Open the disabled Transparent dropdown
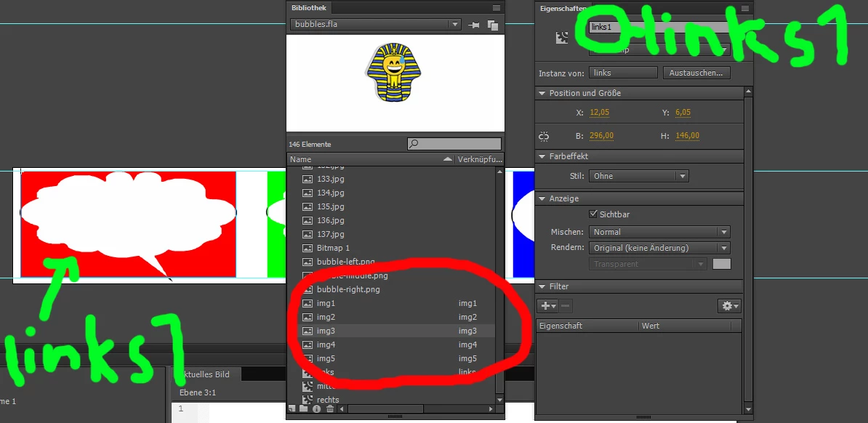868x423 pixels. pyautogui.click(x=648, y=264)
